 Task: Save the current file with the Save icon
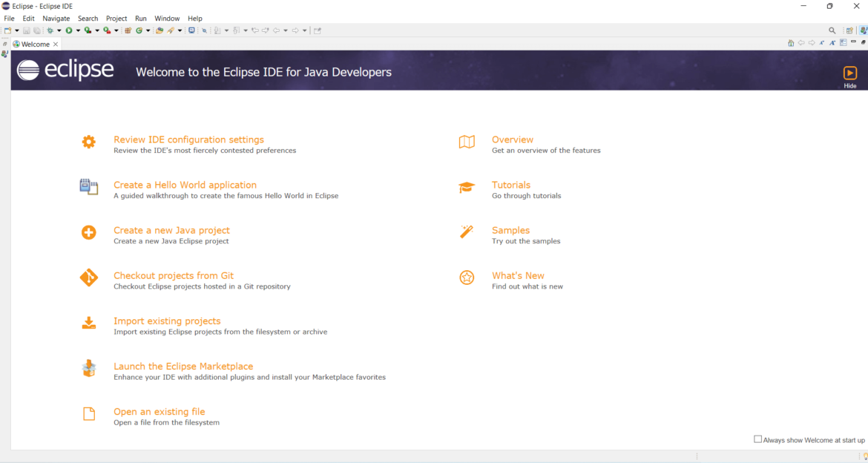26,30
